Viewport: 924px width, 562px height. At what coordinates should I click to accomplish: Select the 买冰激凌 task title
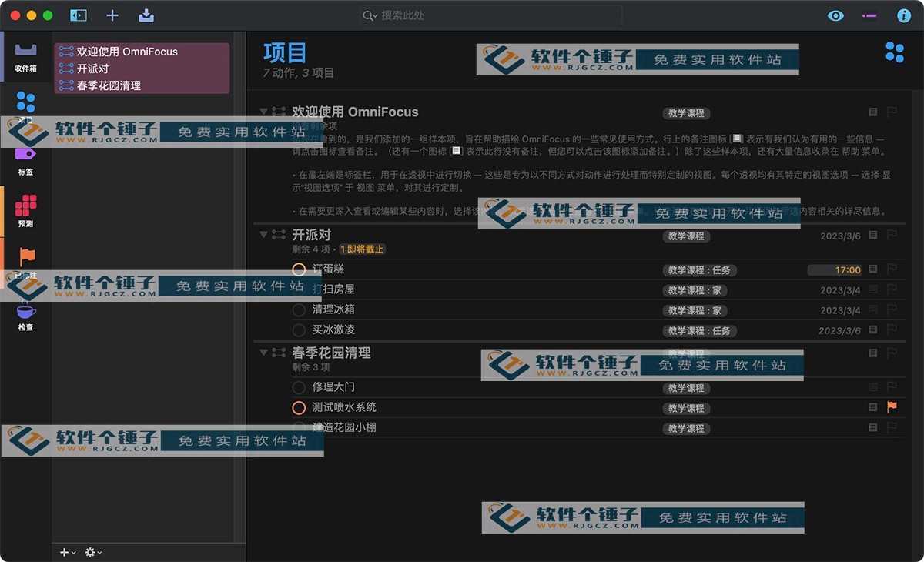click(333, 330)
